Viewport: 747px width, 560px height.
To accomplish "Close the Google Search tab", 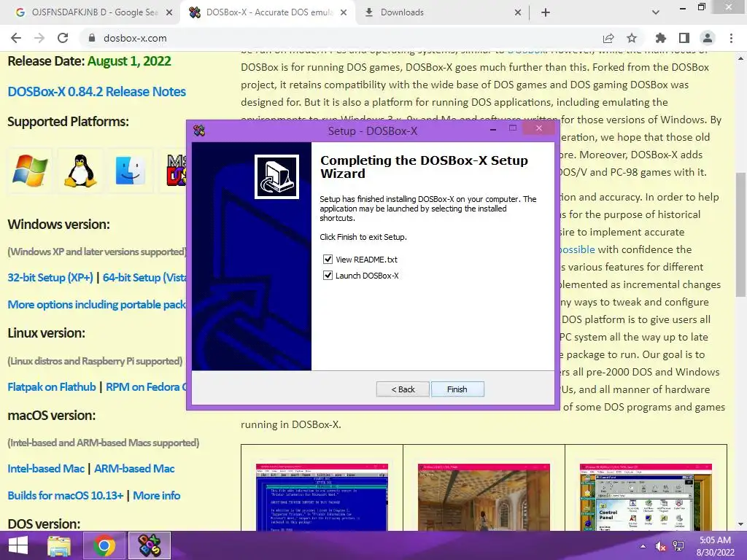I will pyautogui.click(x=169, y=12).
